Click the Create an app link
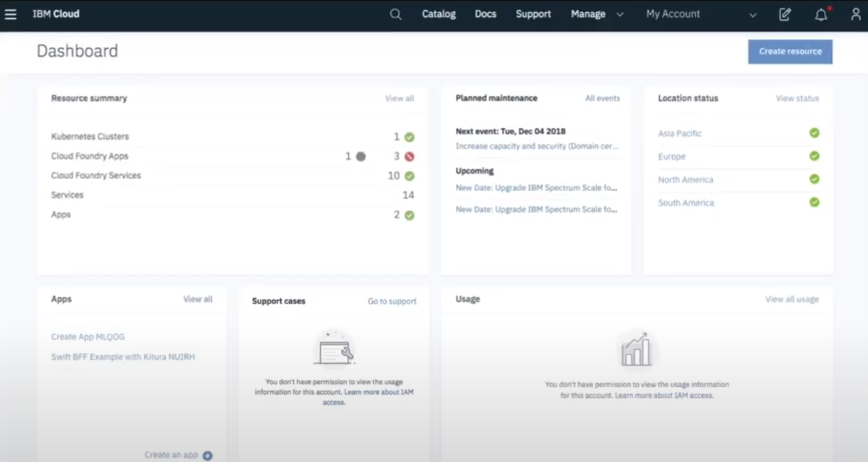 tap(172, 455)
